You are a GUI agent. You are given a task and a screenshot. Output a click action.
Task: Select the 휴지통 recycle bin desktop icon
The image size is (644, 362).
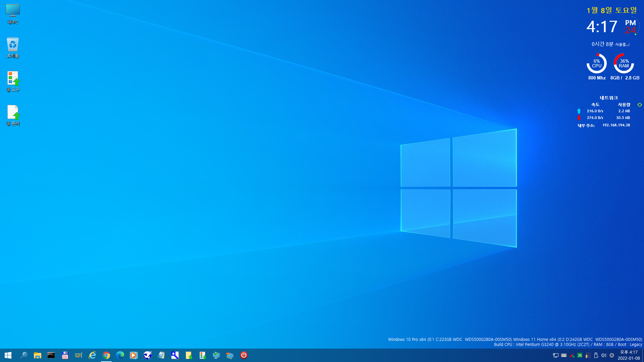pyautogui.click(x=13, y=48)
